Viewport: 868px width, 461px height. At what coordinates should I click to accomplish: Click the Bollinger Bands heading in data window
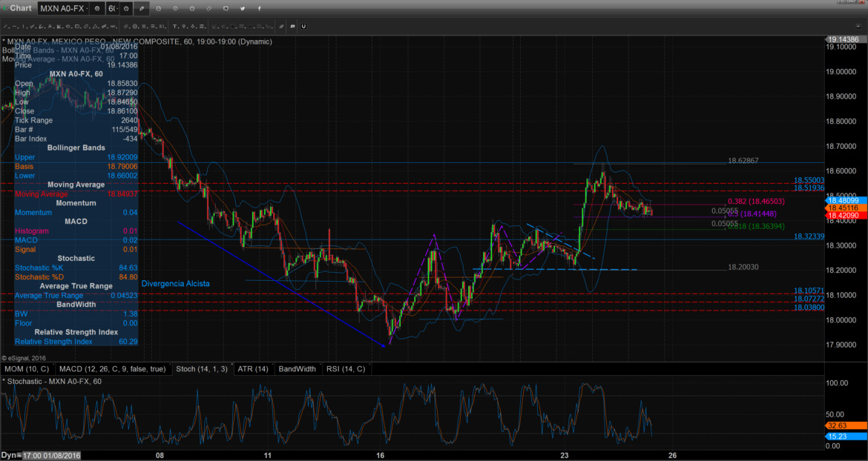[76, 148]
